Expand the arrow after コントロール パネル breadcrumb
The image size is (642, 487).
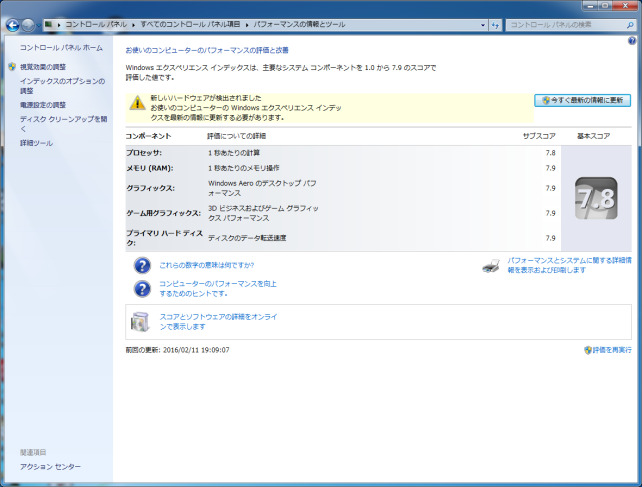(x=133, y=25)
